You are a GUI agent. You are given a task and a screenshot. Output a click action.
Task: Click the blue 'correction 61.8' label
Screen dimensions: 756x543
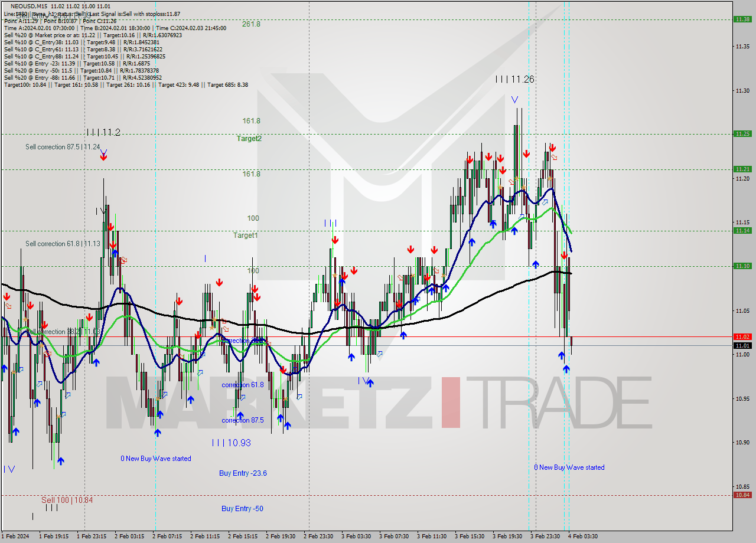(x=243, y=385)
